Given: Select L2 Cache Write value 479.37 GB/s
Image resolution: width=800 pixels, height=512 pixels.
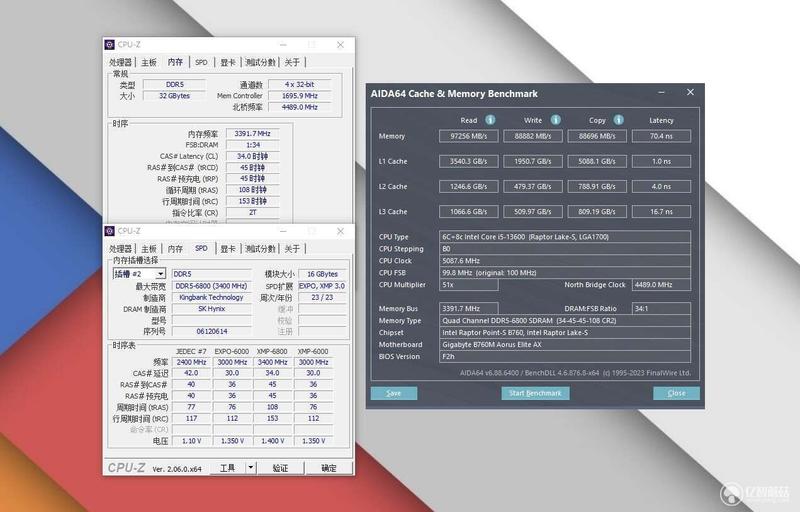Looking at the screenshot, I should click(533, 187).
